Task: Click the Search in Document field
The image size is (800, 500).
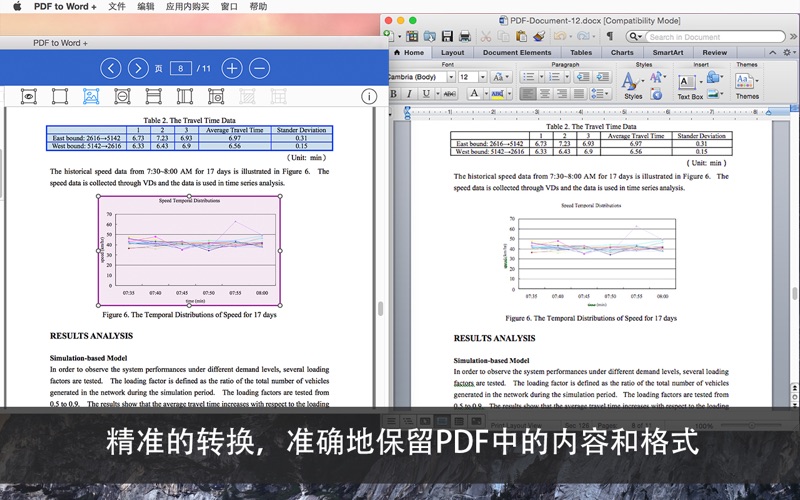Action: click(715, 37)
